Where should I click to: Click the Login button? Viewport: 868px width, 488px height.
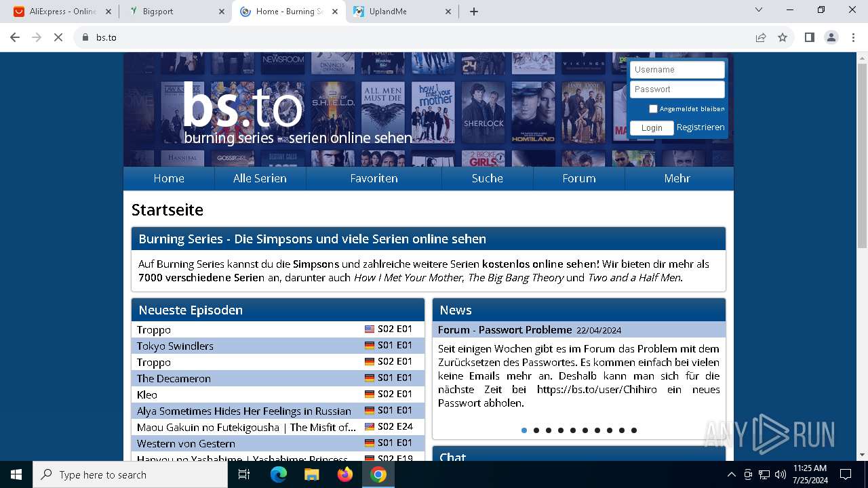[x=652, y=128]
